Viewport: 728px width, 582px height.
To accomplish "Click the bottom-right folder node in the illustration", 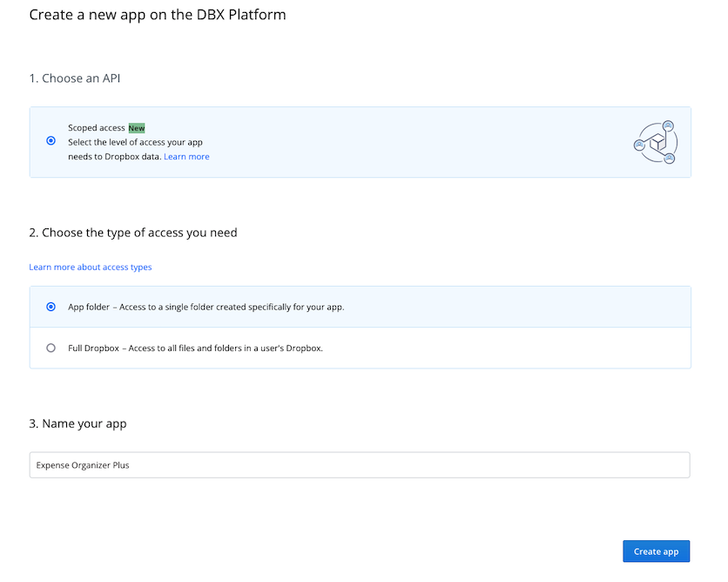I will pyautogui.click(x=669, y=158).
